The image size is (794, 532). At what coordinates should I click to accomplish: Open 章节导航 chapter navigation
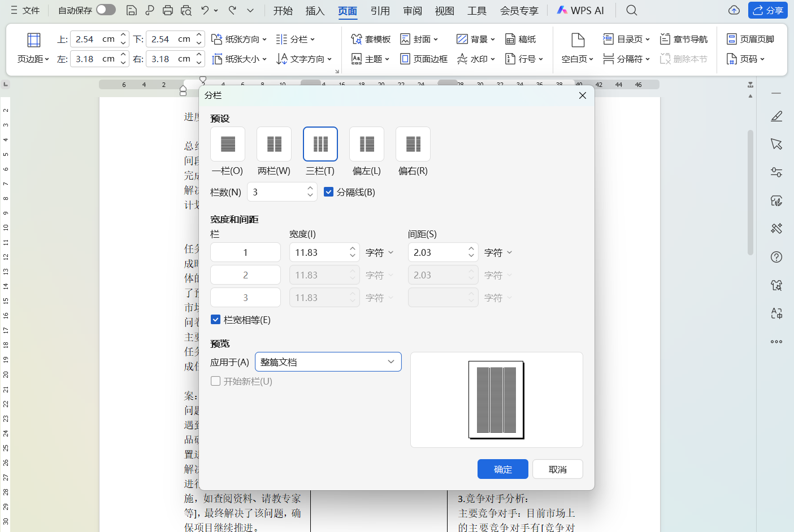click(684, 38)
